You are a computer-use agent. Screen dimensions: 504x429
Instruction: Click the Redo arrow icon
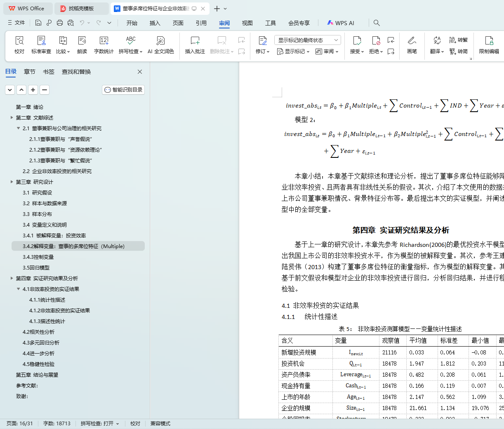99,23
